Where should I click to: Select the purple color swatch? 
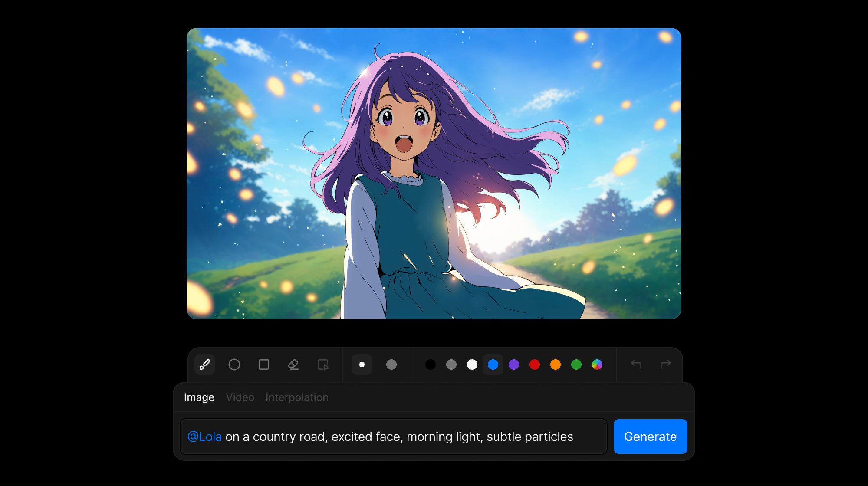click(x=513, y=364)
